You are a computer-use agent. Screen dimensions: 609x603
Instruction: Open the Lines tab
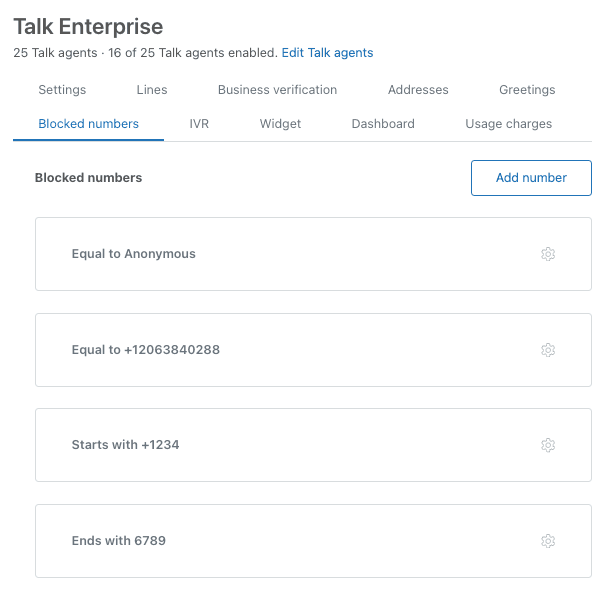pyautogui.click(x=152, y=90)
